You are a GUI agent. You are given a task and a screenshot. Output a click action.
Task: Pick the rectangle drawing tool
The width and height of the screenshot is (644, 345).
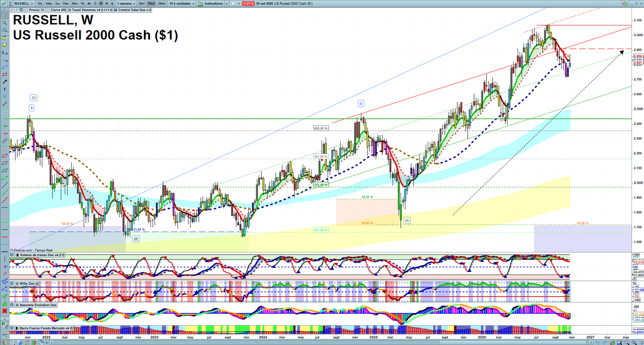coord(4,74)
